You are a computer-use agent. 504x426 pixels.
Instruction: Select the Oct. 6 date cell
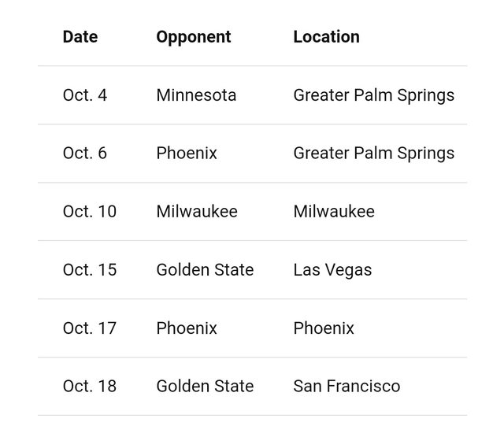(84, 154)
